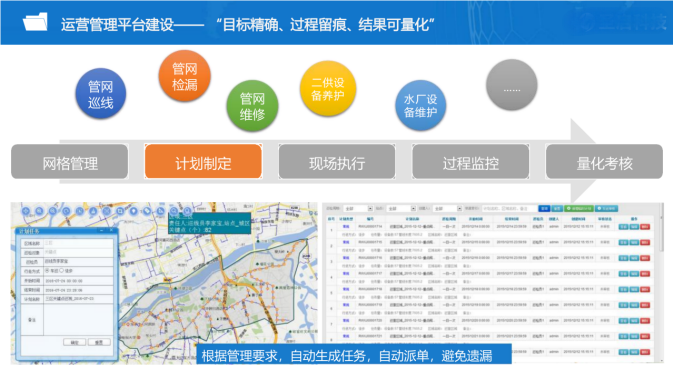
Task: Click the rightmost teal button in table toolbar
Action: click(x=606, y=209)
